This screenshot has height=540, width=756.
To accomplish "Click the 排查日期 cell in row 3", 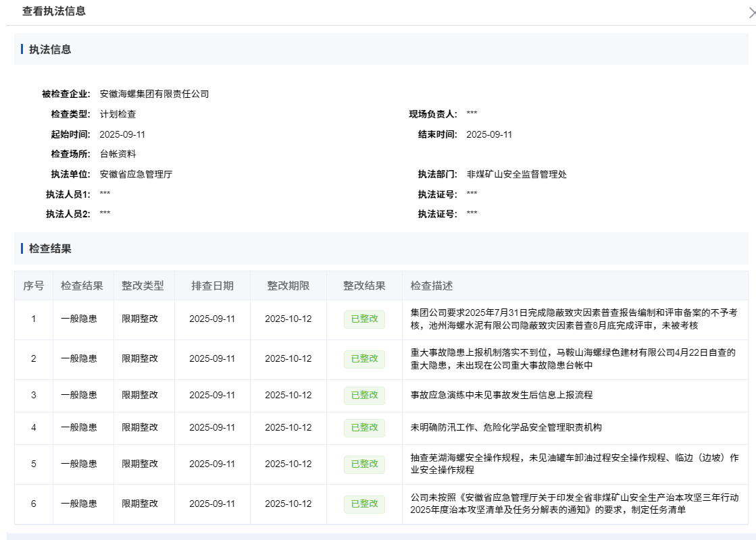I will tap(212, 395).
